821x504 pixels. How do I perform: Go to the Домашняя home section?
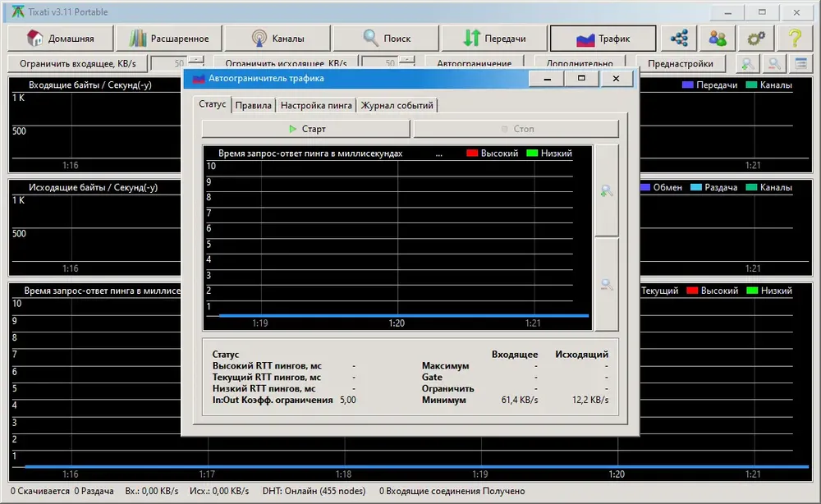tap(61, 39)
